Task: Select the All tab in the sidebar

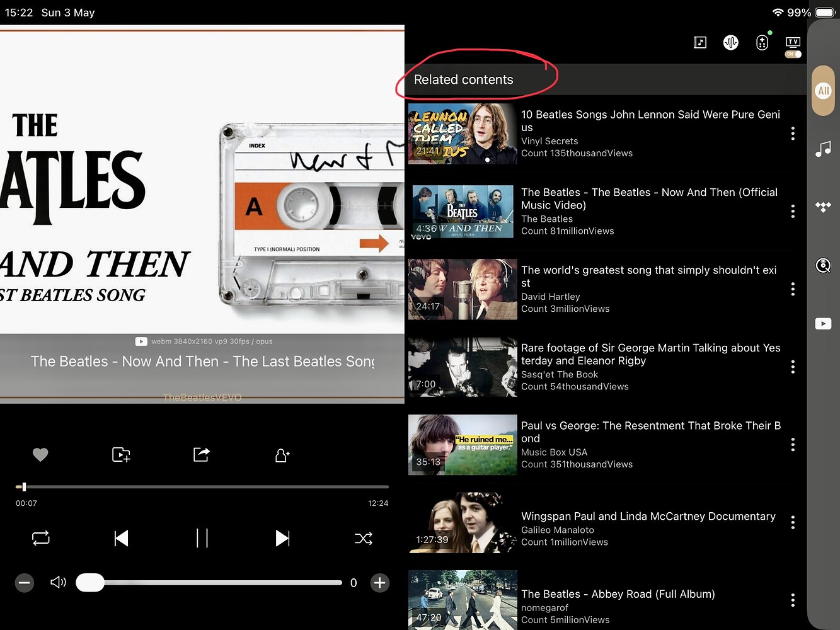Action: pos(823,91)
